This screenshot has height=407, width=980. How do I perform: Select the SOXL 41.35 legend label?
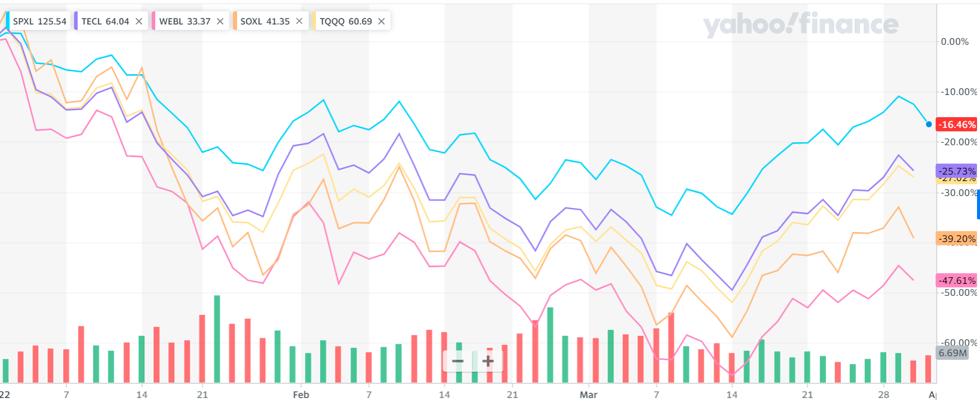[265, 22]
